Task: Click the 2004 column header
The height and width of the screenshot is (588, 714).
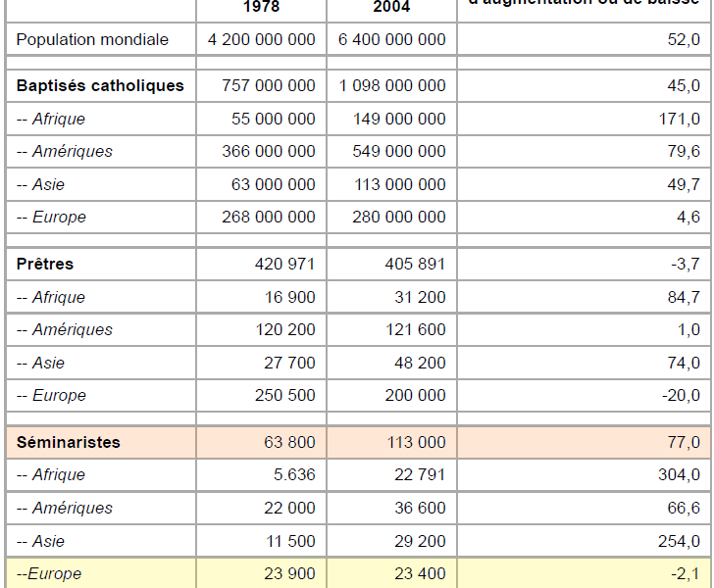Action: 391,7
